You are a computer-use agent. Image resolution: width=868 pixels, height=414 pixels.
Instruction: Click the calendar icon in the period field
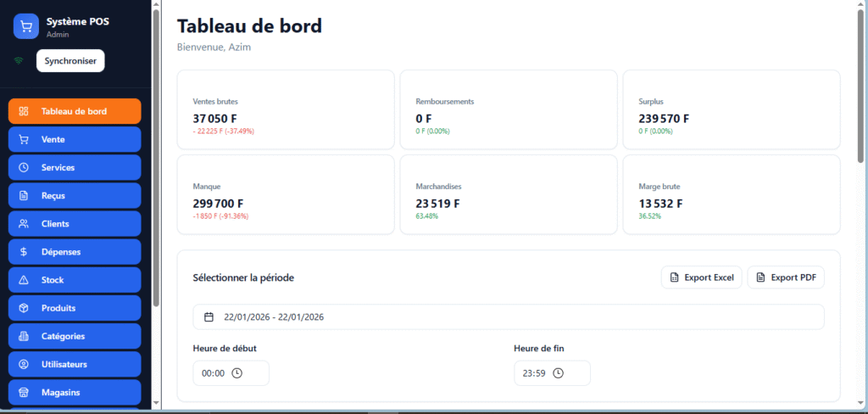click(x=209, y=317)
